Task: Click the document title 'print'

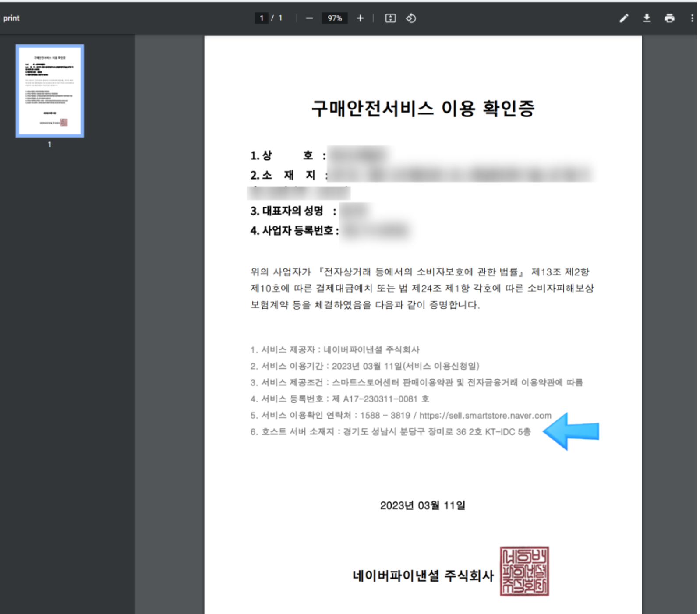Action: coord(11,18)
